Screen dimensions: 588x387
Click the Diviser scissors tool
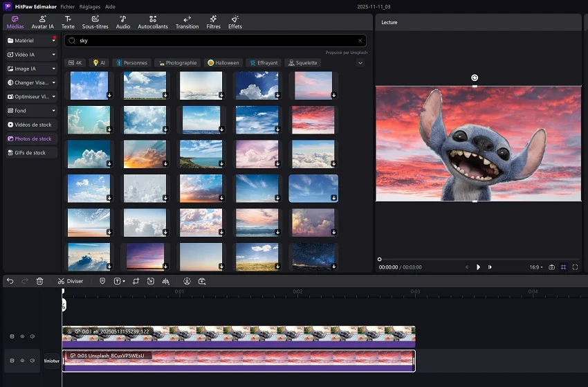71,281
